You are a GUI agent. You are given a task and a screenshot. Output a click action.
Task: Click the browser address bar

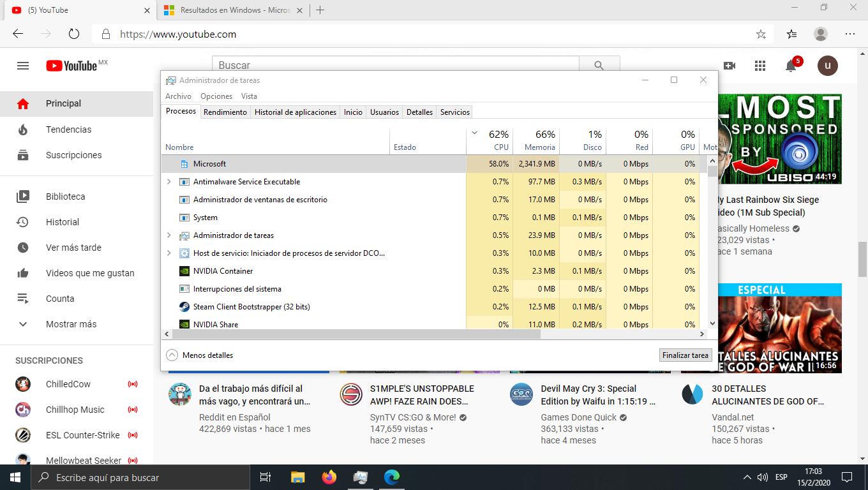click(x=433, y=34)
